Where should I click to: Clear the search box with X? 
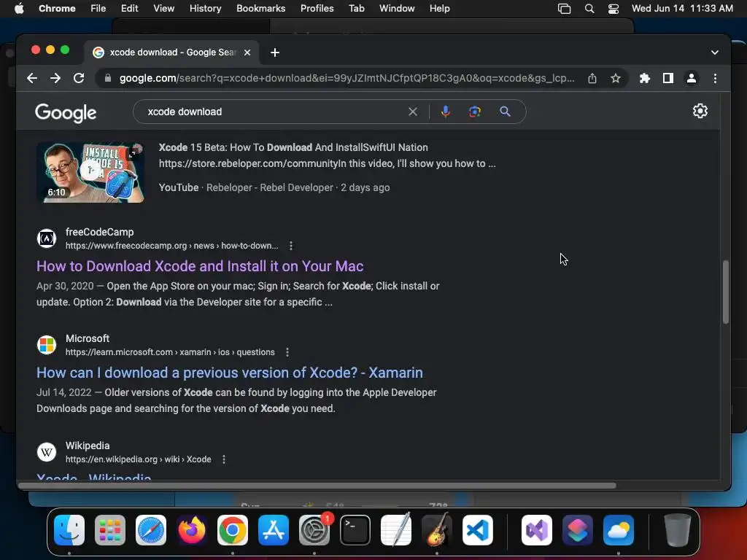[413, 112]
